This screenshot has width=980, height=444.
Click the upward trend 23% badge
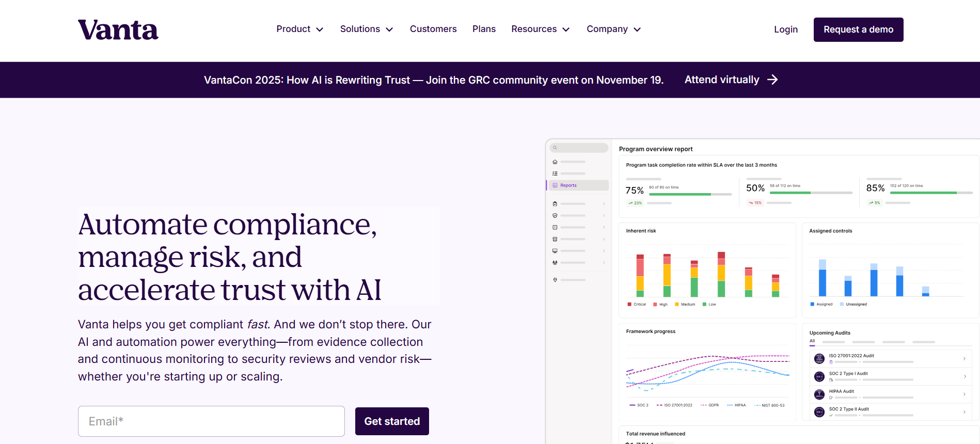tap(635, 203)
